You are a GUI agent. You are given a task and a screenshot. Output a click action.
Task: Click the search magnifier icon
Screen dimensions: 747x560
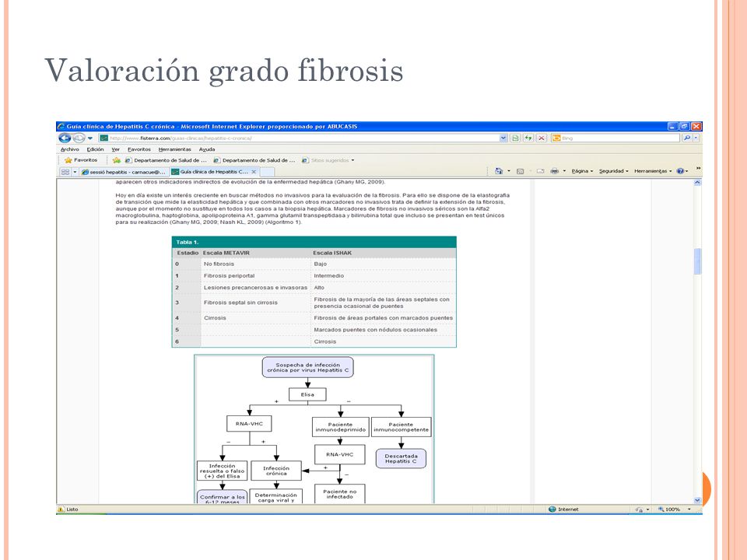click(x=686, y=138)
